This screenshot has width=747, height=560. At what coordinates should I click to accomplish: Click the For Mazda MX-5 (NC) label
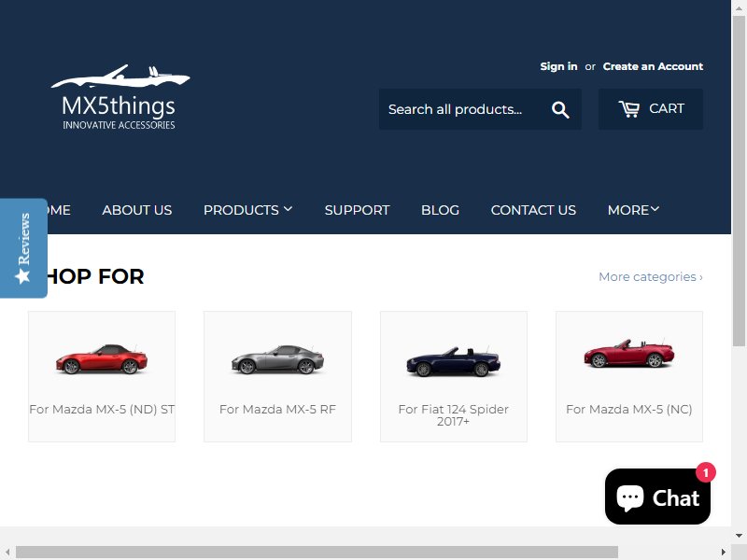coord(629,409)
